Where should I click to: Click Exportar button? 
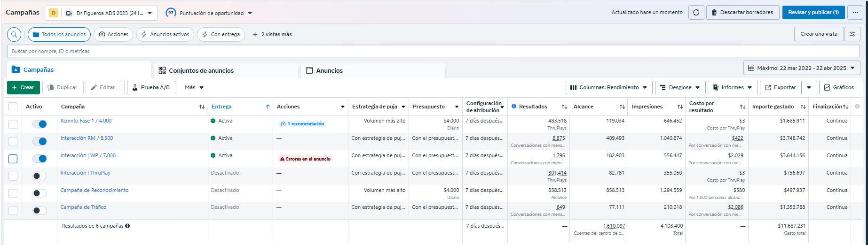coord(780,87)
